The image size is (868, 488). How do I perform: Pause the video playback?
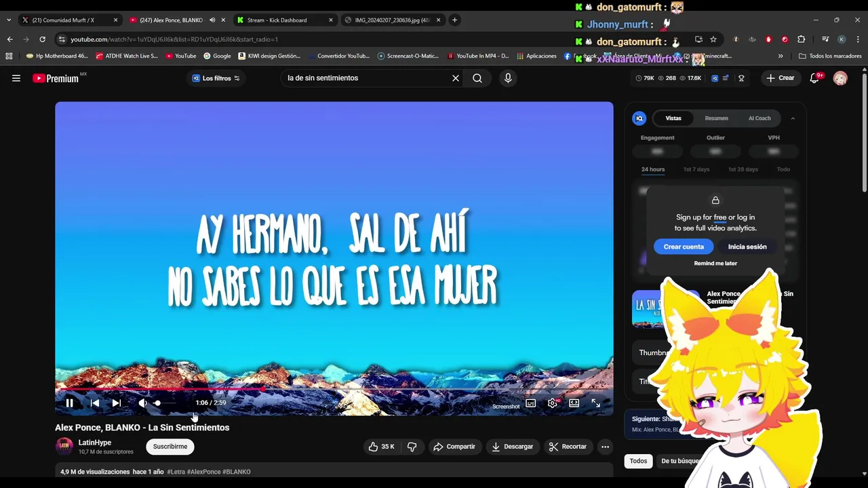point(69,403)
